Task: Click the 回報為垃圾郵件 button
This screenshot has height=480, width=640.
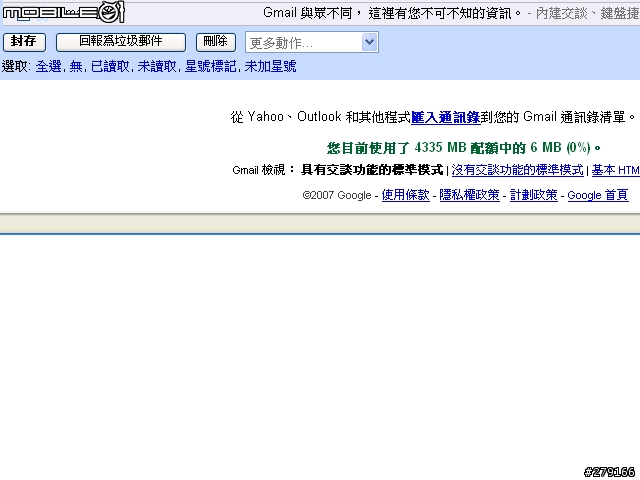Action: pos(121,42)
